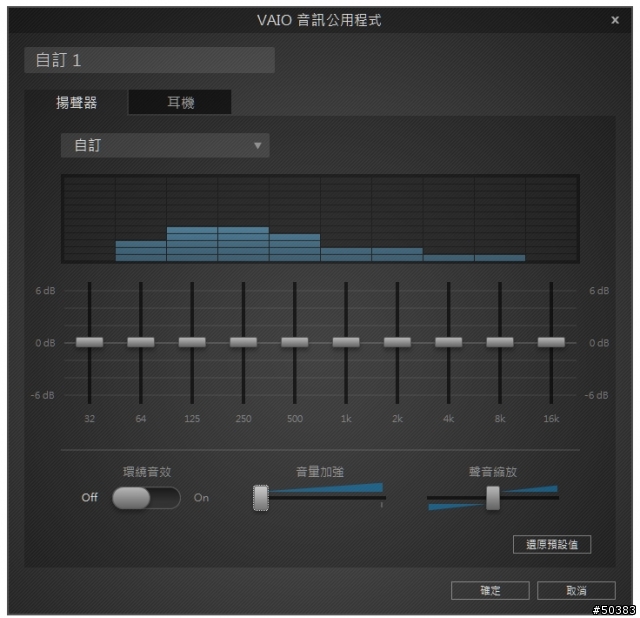This screenshot has width=640, height=618.
Task: Click the Off label beside surround switch
Action: click(89, 498)
